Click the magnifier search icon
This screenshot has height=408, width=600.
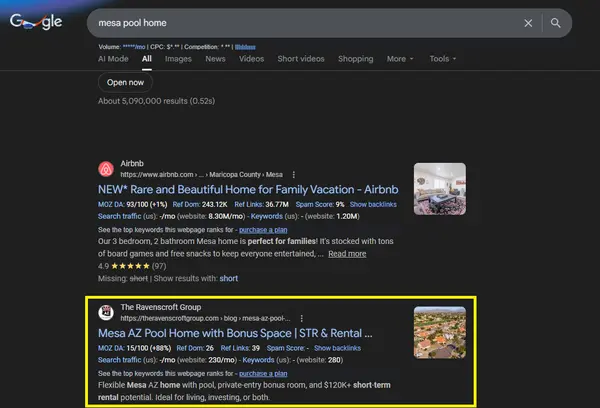[x=556, y=23]
